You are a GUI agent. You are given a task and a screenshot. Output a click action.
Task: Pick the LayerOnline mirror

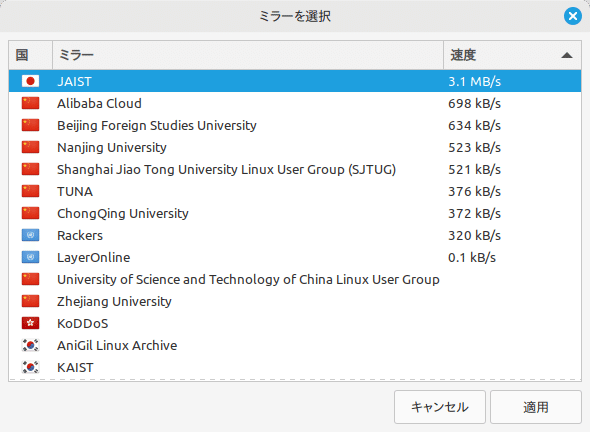tap(295, 257)
